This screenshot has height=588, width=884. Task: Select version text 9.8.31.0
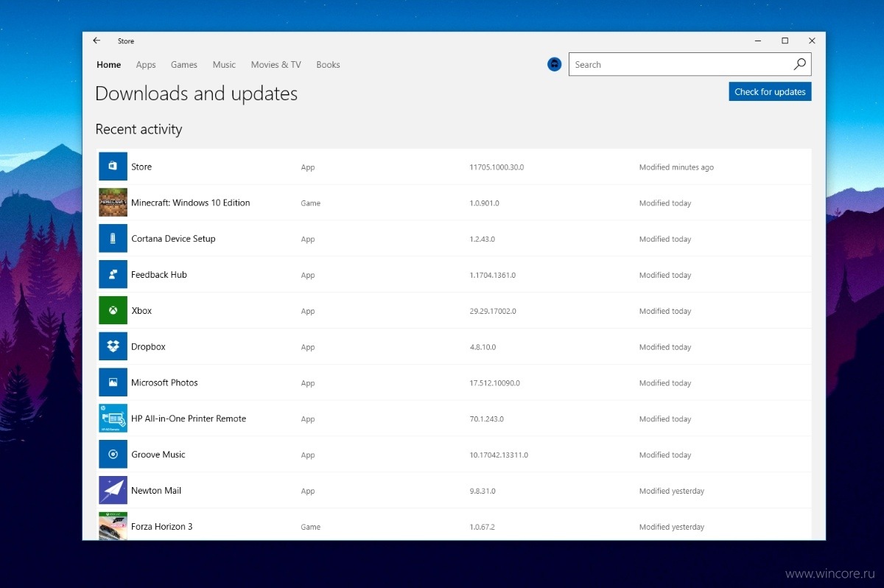tap(483, 491)
